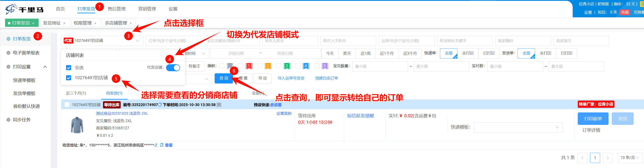The height and width of the screenshot is (168, 644).
Task: Click the 导入运单号发货 link
Action: pos(291,78)
